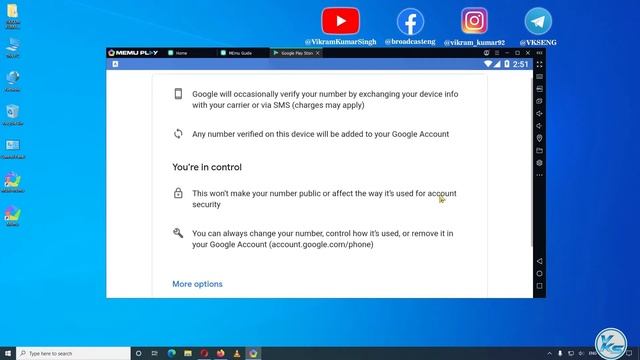The height and width of the screenshot is (360, 640).
Task: Open the key mapping keyboard icon in MEmu sidebar
Action: [539, 77]
